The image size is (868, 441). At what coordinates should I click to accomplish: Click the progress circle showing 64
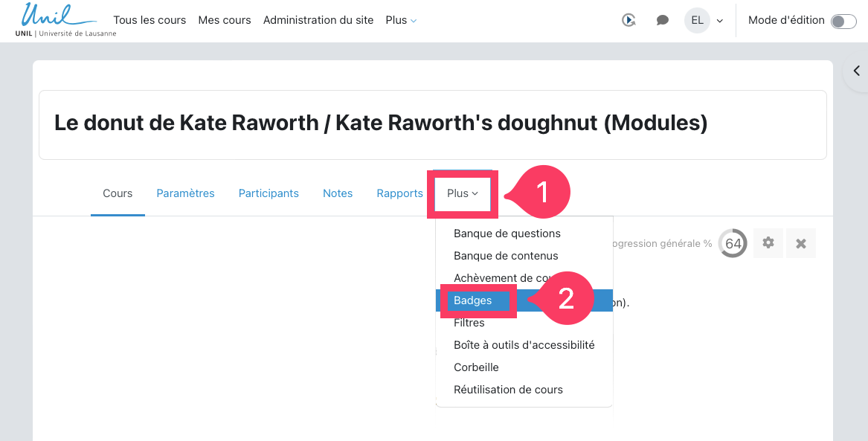733,243
